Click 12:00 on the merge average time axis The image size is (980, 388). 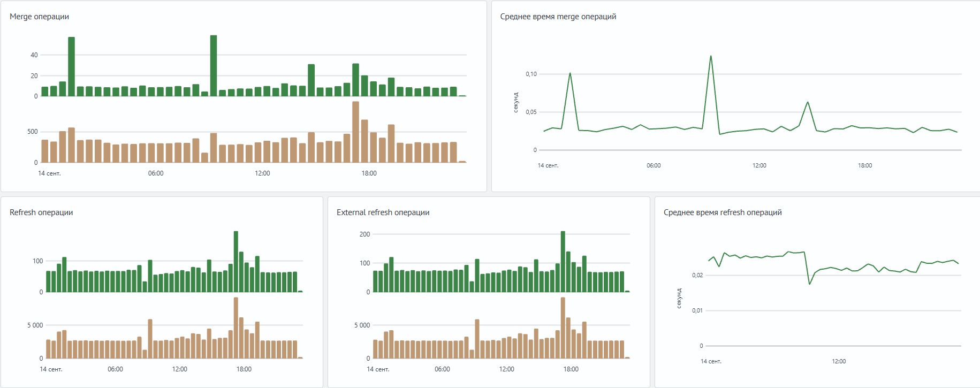[759, 165]
